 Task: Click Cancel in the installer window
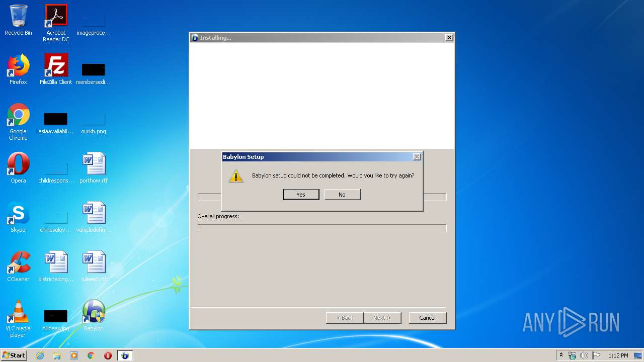(427, 318)
